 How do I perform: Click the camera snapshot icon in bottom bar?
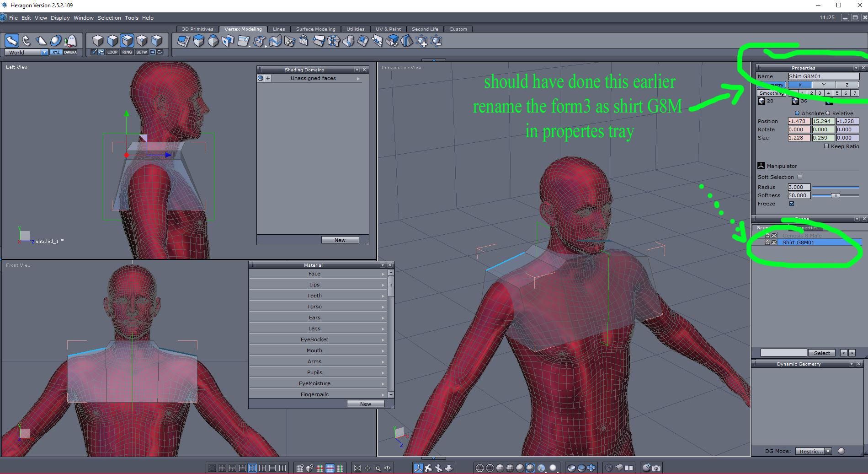pyautogui.click(x=656, y=468)
